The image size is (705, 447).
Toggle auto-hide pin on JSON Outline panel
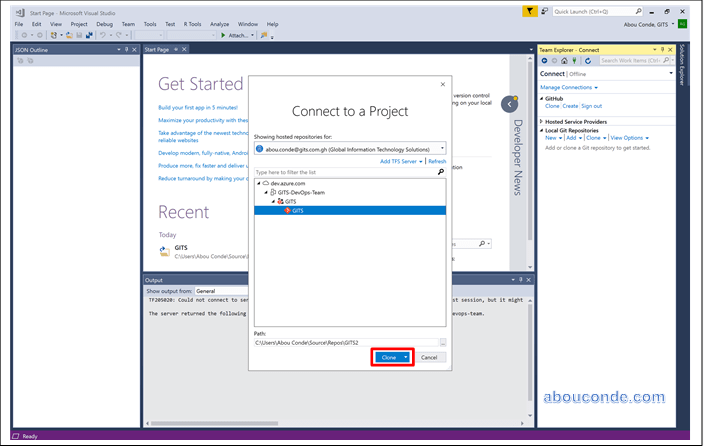pos(125,49)
